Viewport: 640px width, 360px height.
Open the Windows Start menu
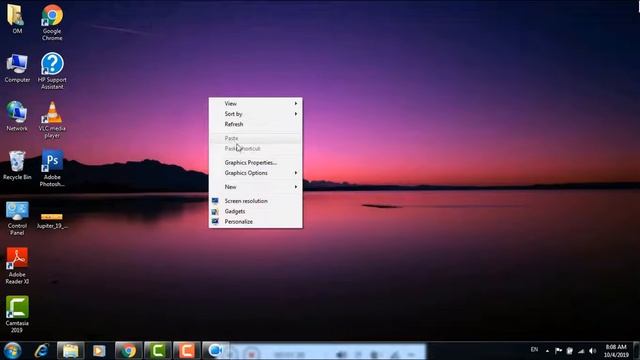tap(12, 351)
